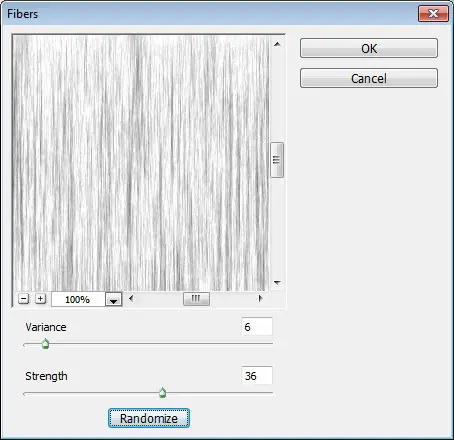This screenshot has height=440, width=454.
Task: Click the horizontal scrollbar thumb below preview
Action: (x=196, y=299)
